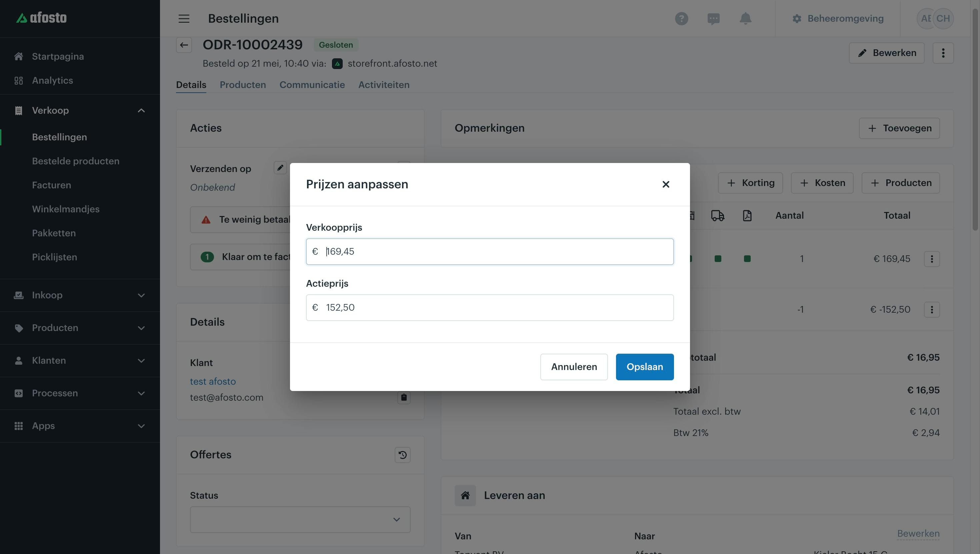Expand the Apps sidebar section
The width and height of the screenshot is (980, 554).
pyautogui.click(x=141, y=426)
